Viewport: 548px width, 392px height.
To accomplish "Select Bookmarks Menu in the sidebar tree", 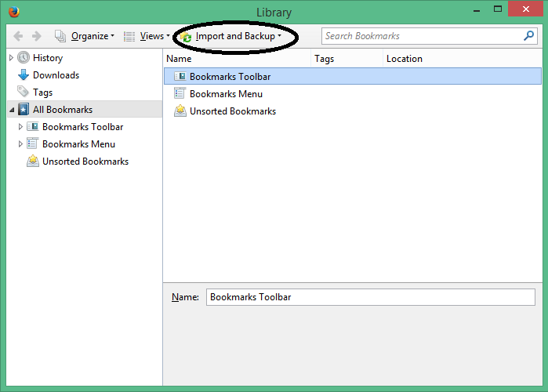I will (x=78, y=144).
